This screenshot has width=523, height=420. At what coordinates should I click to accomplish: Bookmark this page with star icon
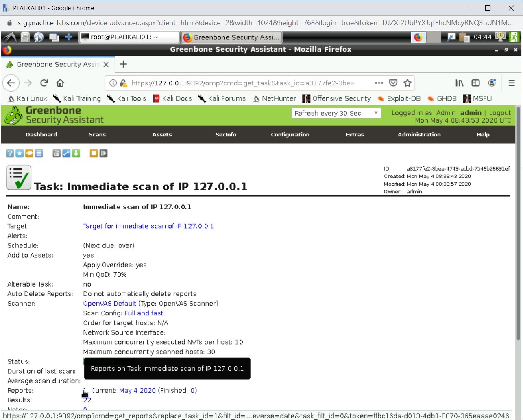(x=408, y=83)
